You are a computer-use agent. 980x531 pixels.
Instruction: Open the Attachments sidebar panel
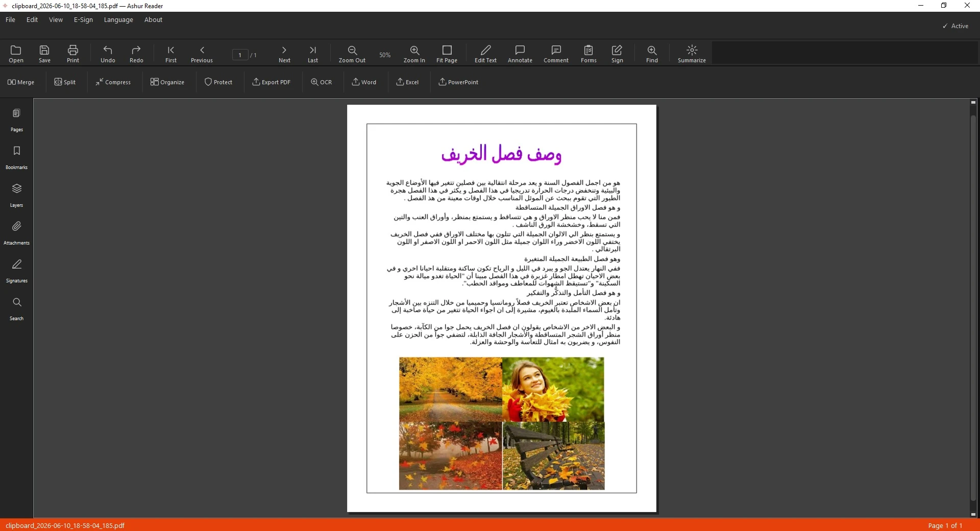point(16,234)
